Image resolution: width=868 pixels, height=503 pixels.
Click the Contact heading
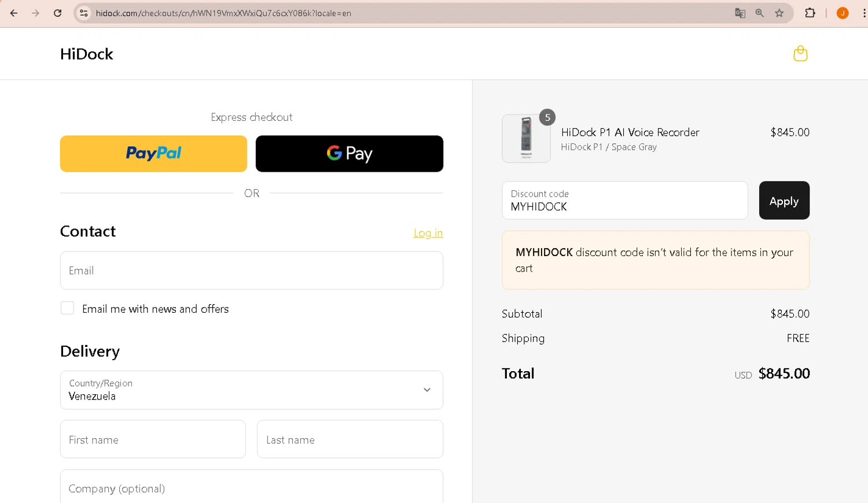(x=88, y=231)
